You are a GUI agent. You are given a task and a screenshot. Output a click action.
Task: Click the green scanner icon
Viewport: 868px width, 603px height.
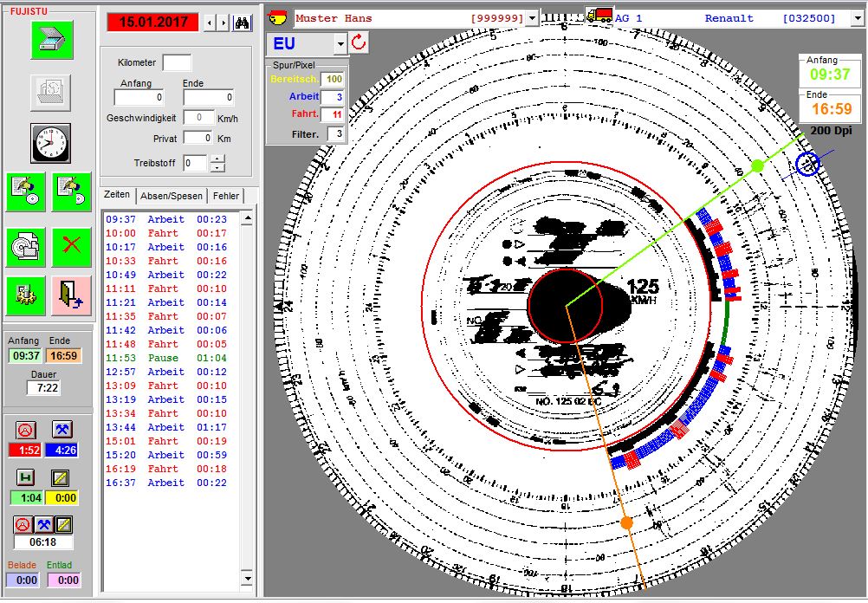point(52,40)
